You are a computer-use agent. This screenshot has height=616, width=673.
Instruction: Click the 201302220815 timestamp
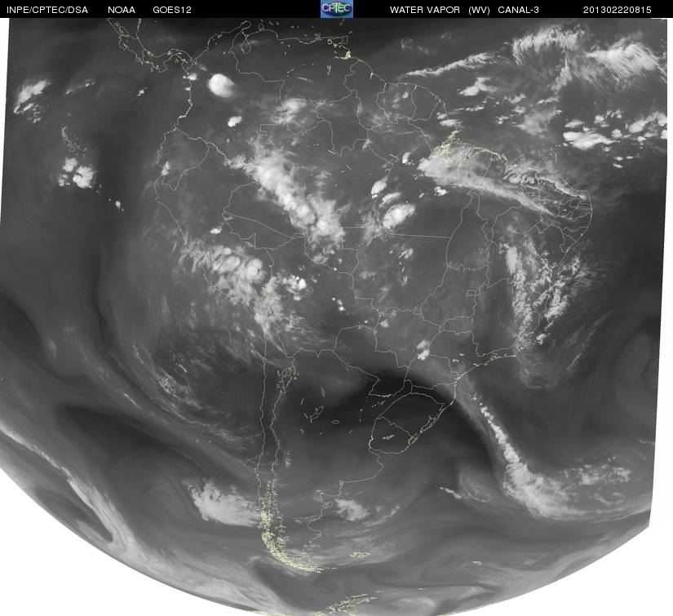[618, 10]
